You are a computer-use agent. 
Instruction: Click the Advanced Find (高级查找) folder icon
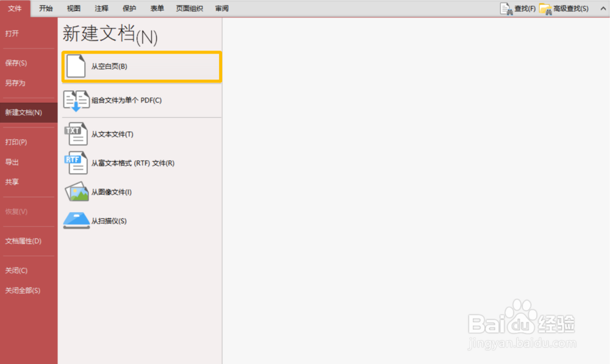(x=545, y=9)
